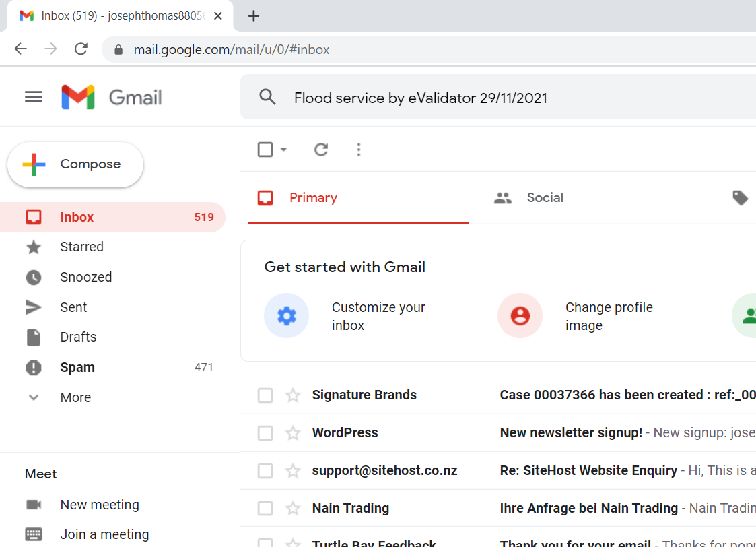Expand the More labels list in sidebar
The height and width of the screenshot is (547, 756).
click(75, 397)
